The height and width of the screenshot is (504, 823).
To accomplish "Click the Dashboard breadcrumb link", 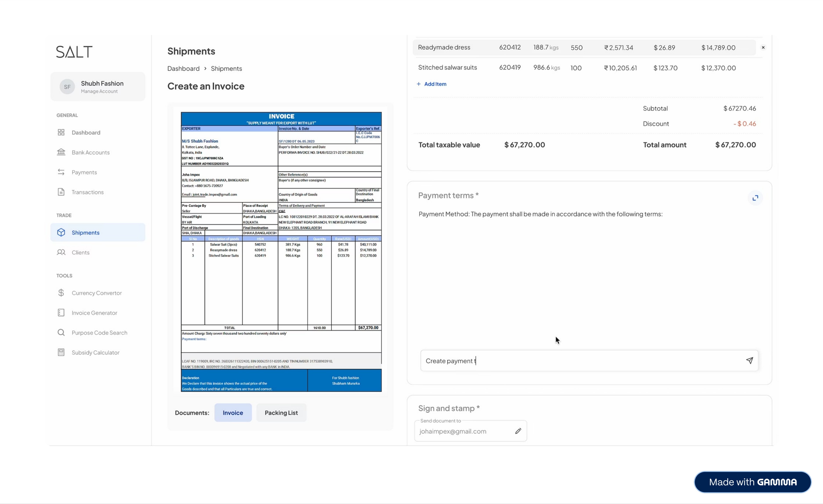I will (x=183, y=68).
